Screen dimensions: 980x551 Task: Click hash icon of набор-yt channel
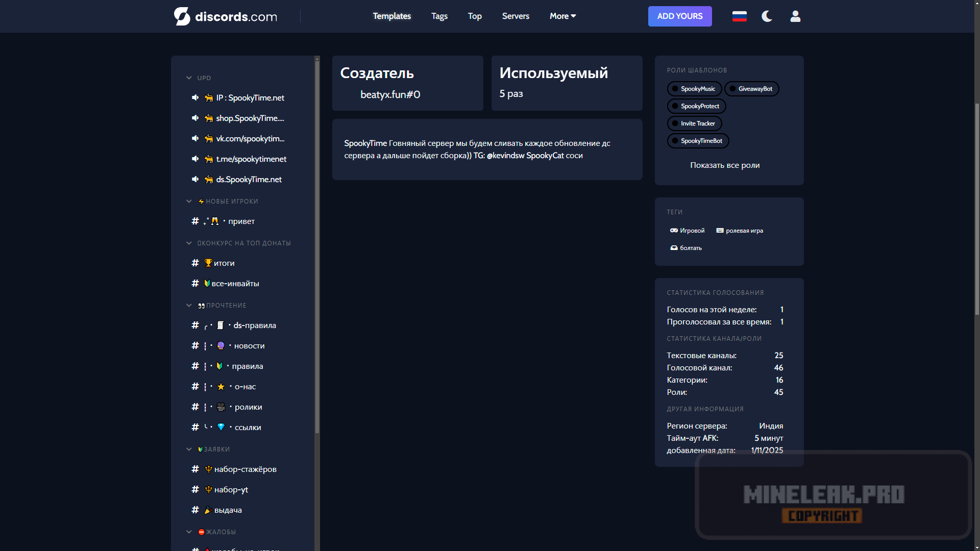coord(195,489)
